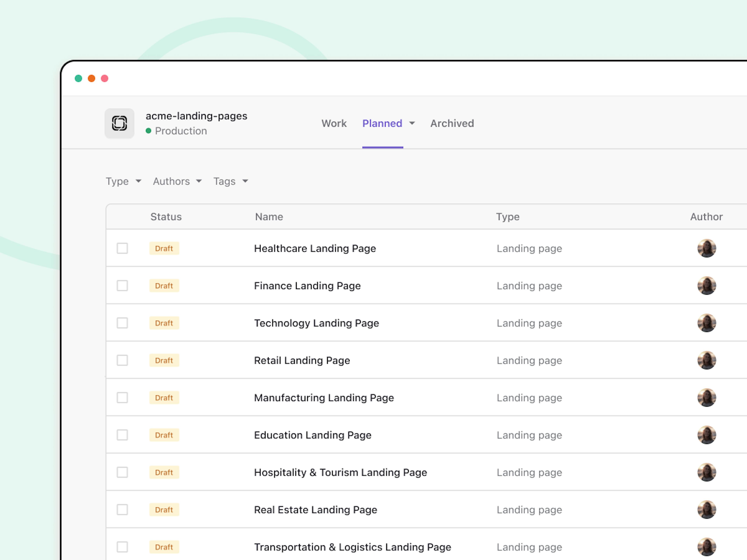Click author avatar in Healthcare Landing Page row

pos(707,248)
